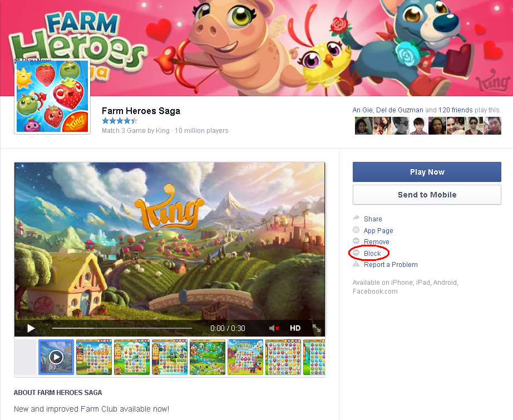Select the seventh screenshot thumbnail

coord(283,357)
